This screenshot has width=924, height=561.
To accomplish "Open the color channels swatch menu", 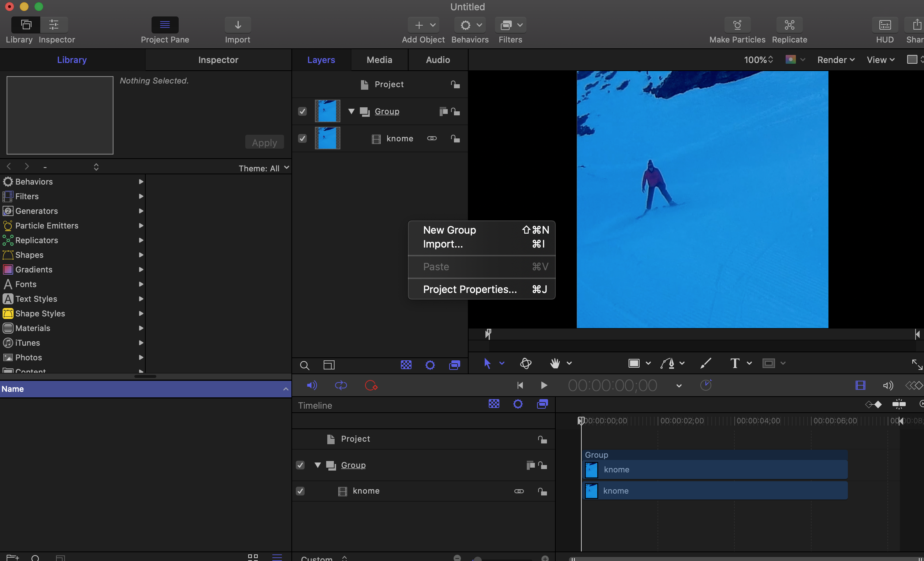I will pyautogui.click(x=795, y=60).
